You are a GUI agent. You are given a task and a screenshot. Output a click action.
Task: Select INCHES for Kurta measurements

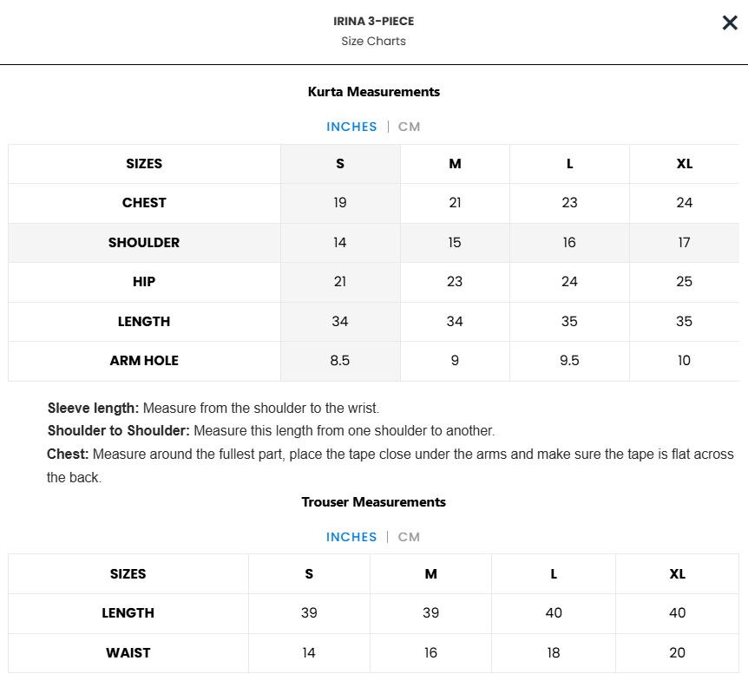click(351, 127)
